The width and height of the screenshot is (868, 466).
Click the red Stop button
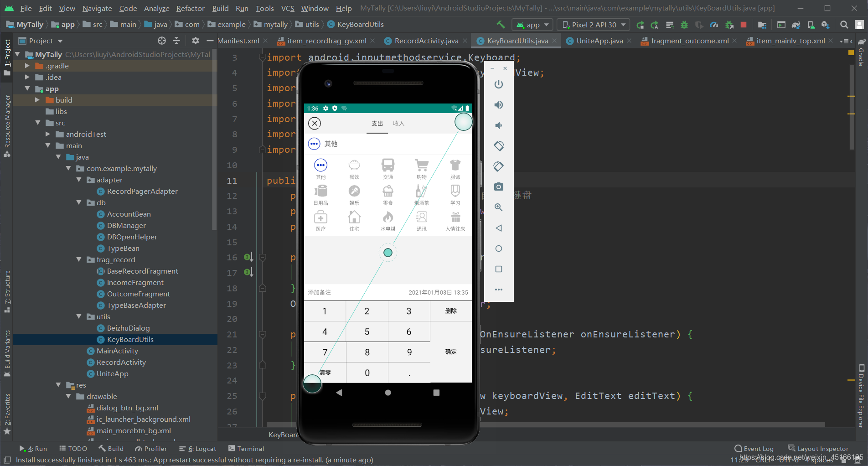click(x=744, y=25)
